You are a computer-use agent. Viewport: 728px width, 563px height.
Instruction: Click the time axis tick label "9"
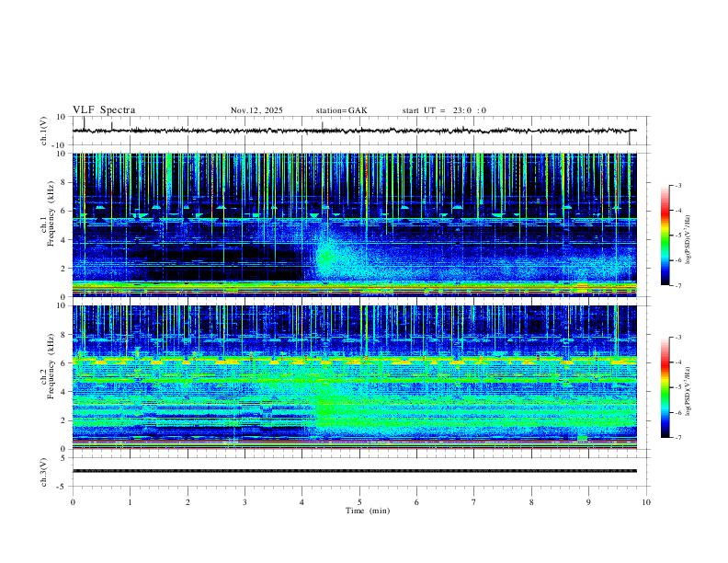coord(588,502)
